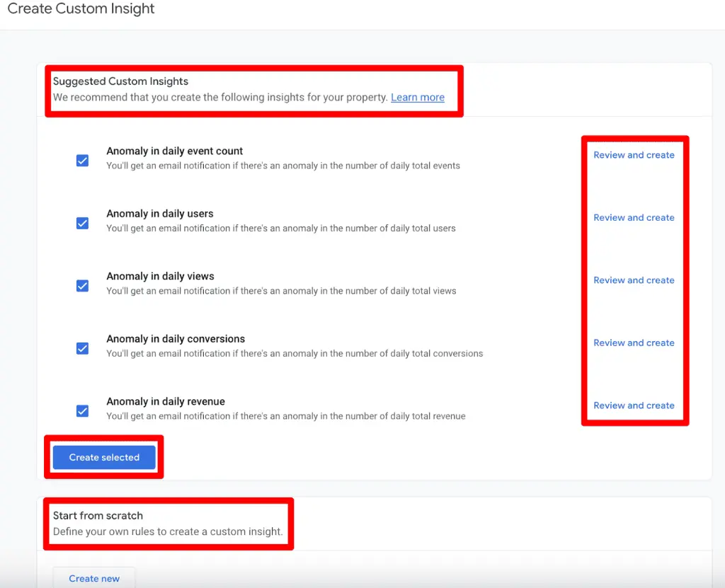The height and width of the screenshot is (588, 725).
Task: Open the Learn more link
Action: [417, 97]
